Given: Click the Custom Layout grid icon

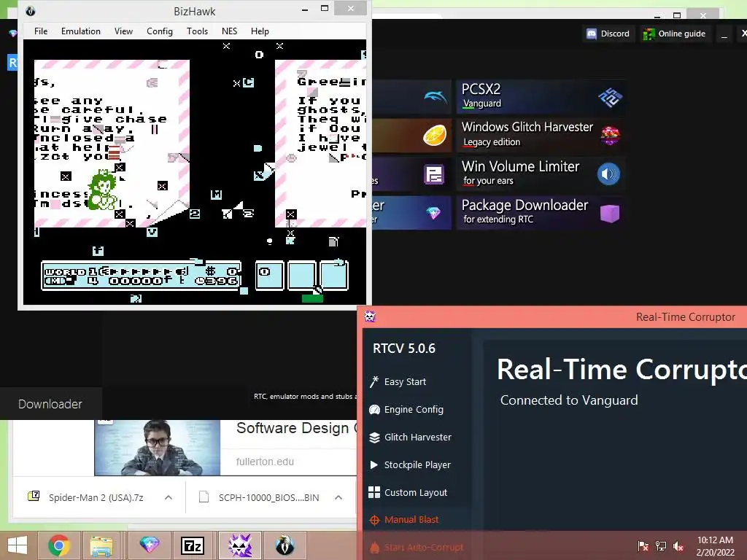Looking at the screenshot, I should (x=374, y=492).
